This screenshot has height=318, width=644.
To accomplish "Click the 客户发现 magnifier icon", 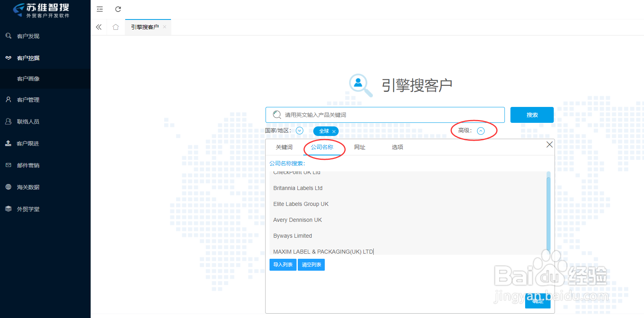I will [8, 36].
